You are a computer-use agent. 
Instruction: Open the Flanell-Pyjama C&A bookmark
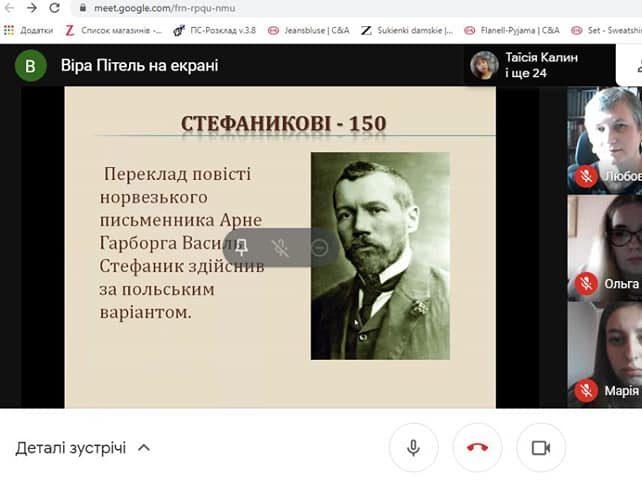pyautogui.click(x=511, y=30)
